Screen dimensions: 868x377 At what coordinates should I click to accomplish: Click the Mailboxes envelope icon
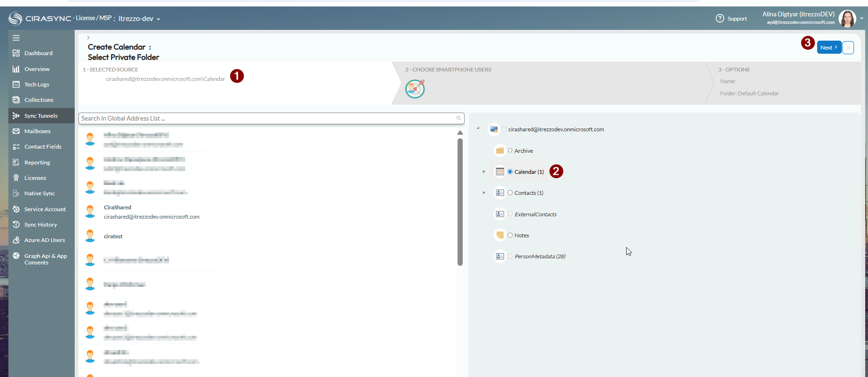[x=16, y=131]
